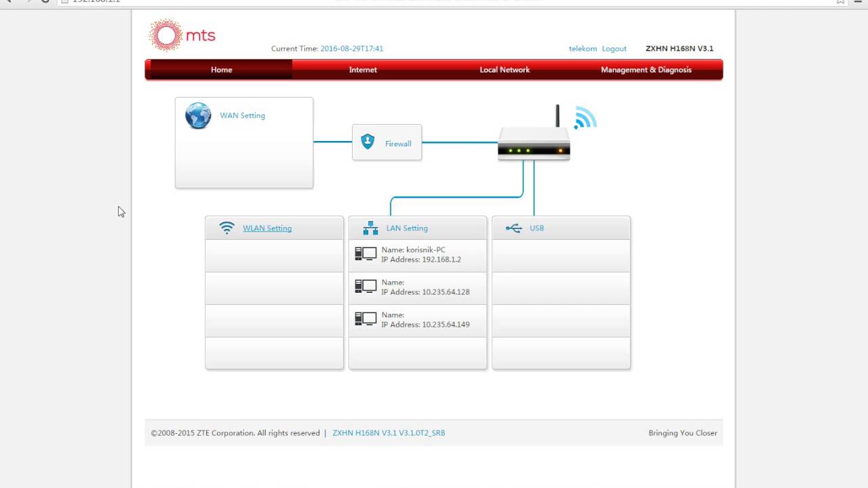Click the ZTE Corporation copyright text

[235, 433]
